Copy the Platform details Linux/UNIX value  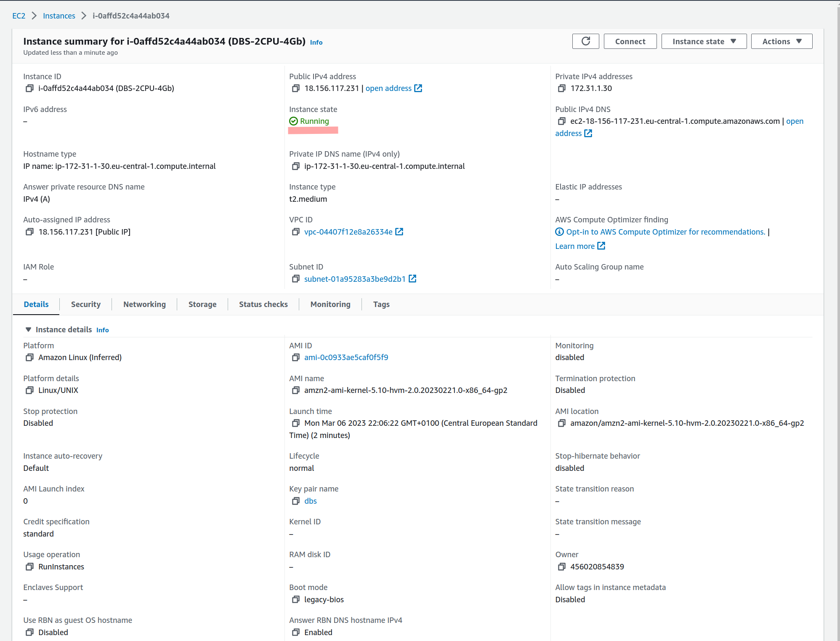tap(29, 390)
